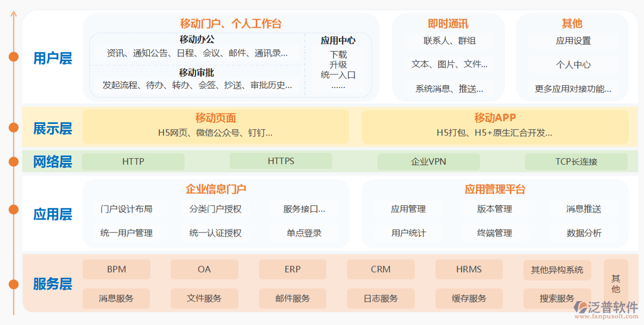Toggle the HTTPS network option

coord(281,161)
